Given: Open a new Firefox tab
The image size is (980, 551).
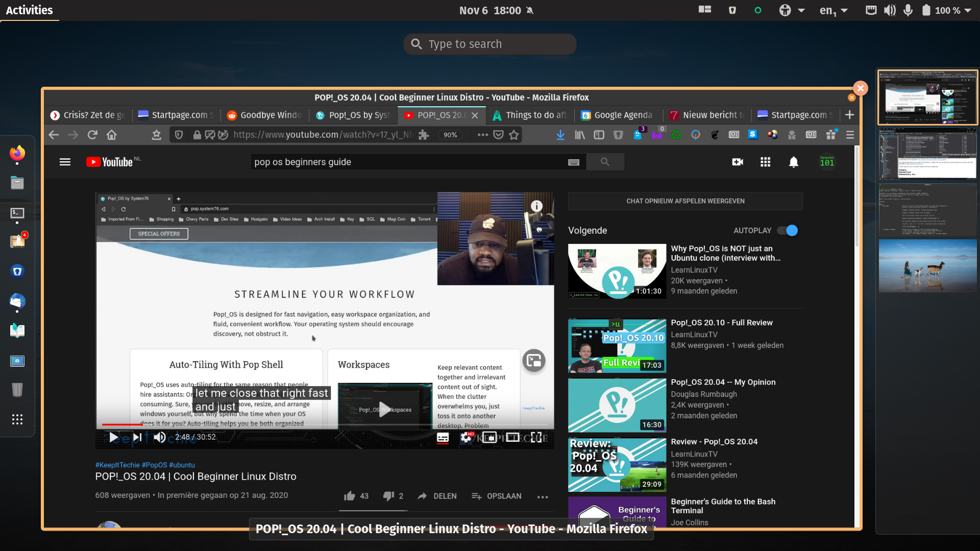Looking at the screenshot, I should pyautogui.click(x=849, y=115).
